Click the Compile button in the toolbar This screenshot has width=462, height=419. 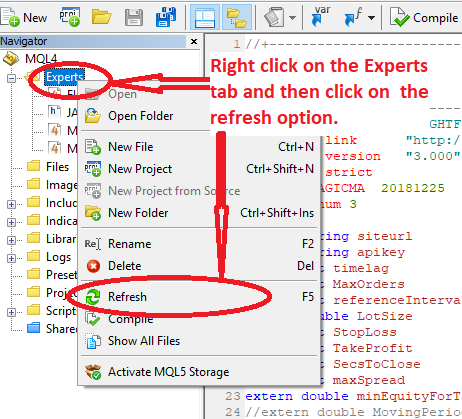click(x=424, y=17)
